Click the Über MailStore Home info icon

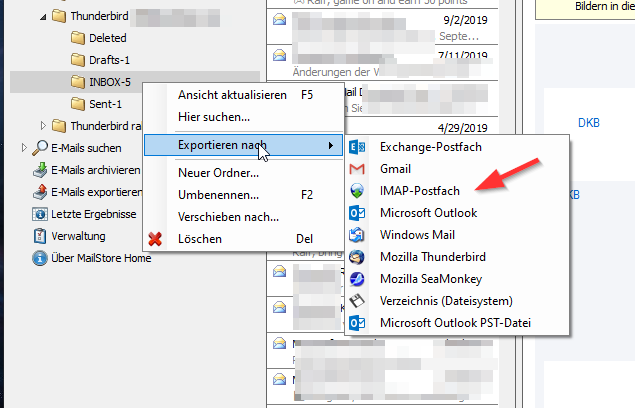coord(40,258)
